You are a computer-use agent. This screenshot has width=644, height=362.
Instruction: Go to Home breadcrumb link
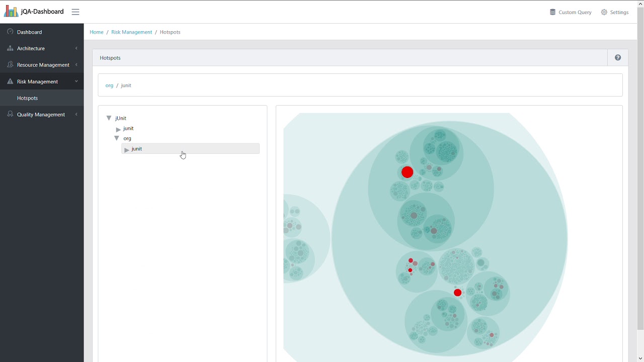[x=97, y=32]
